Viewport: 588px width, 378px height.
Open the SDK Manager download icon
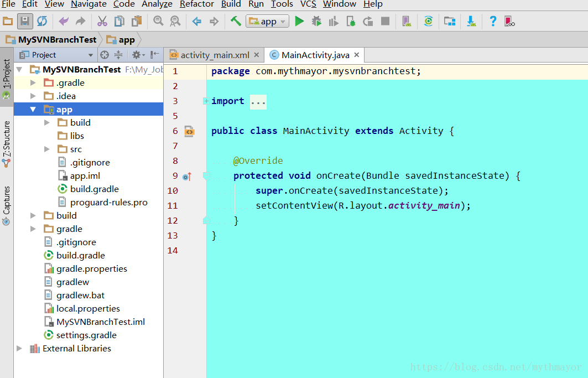coord(471,21)
